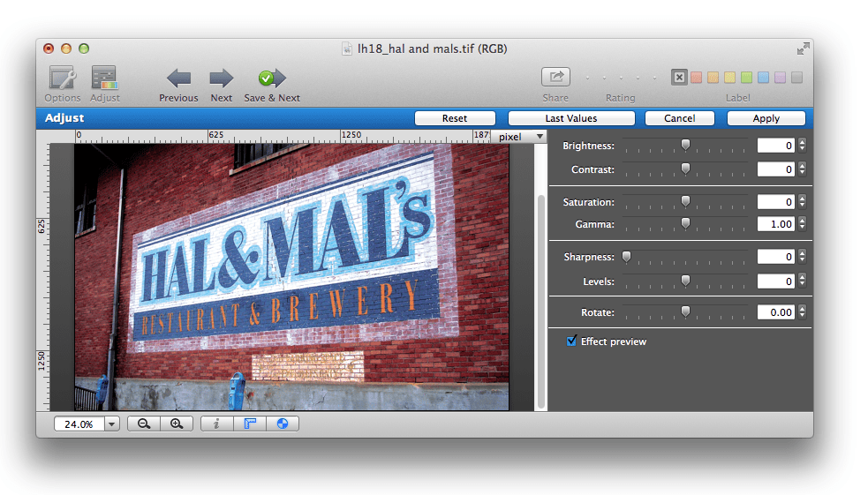The width and height of the screenshot is (868, 495).
Task: Click the Last Values button
Action: pyautogui.click(x=571, y=118)
